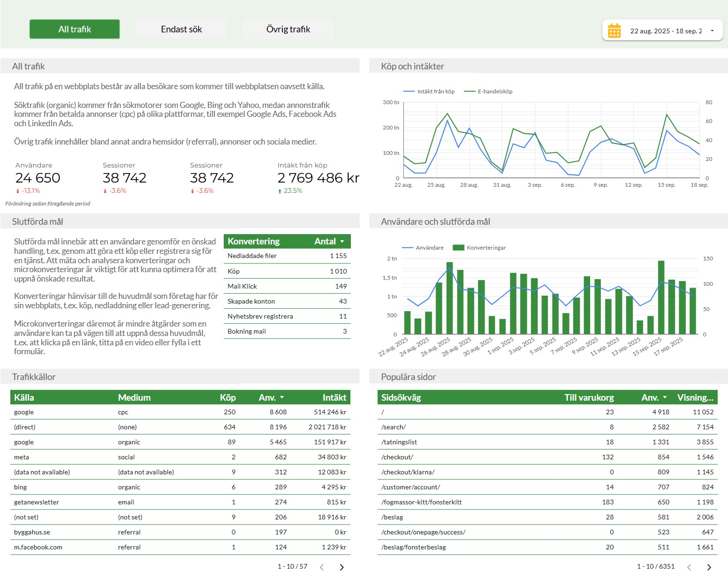The width and height of the screenshot is (728, 571).
Task: Go to next page of Populära sidor
Action: (709, 567)
